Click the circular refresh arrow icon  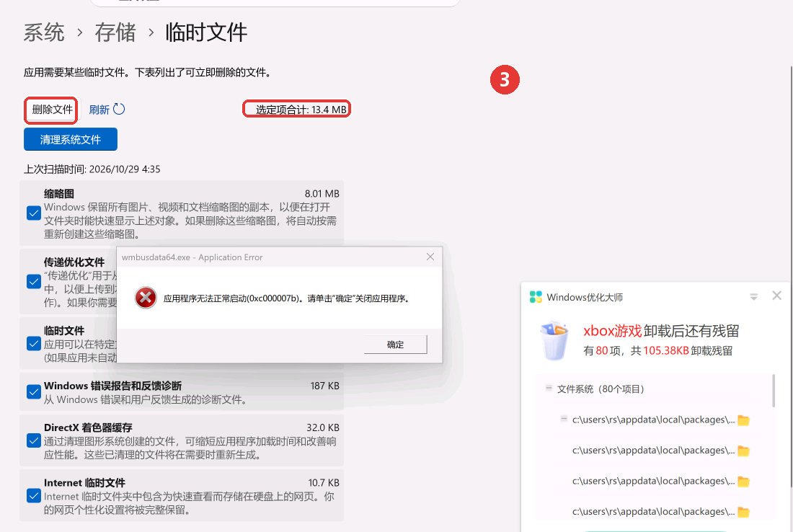click(x=119, y=109)
